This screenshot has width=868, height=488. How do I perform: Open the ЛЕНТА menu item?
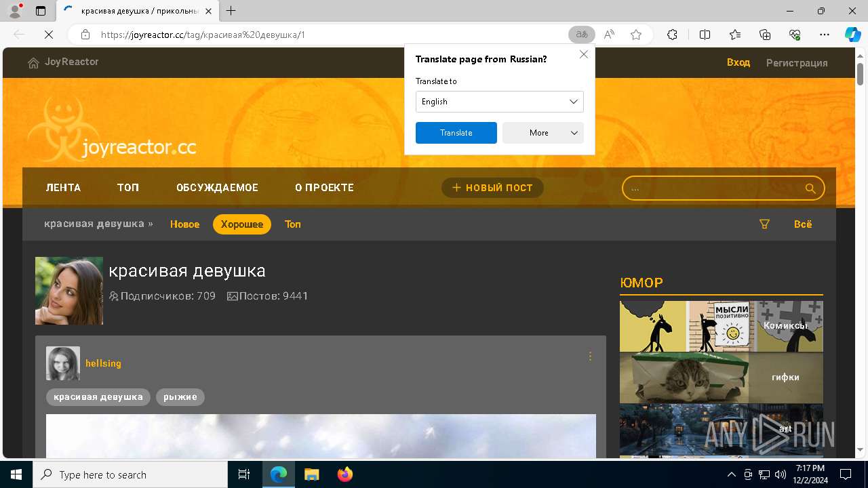click(63, 188)
